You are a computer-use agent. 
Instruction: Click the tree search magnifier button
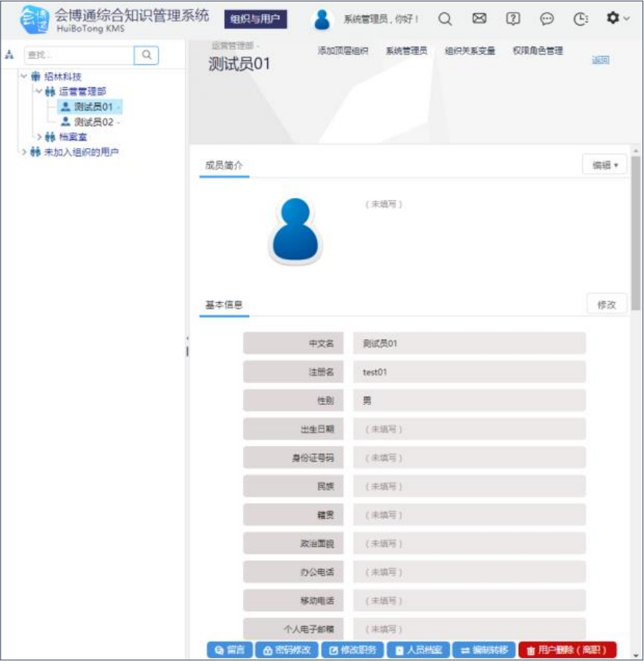tap(146, 54)
